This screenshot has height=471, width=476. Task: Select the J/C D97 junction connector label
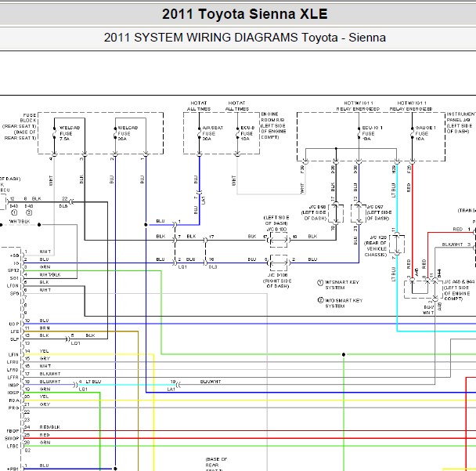pos(379,212)
